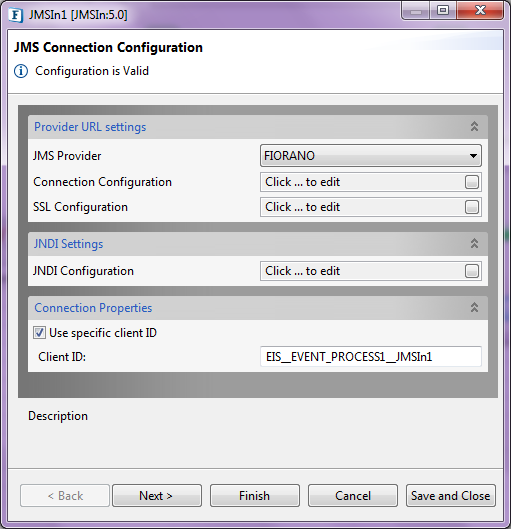Click the Next > button

tap(157, 496)
